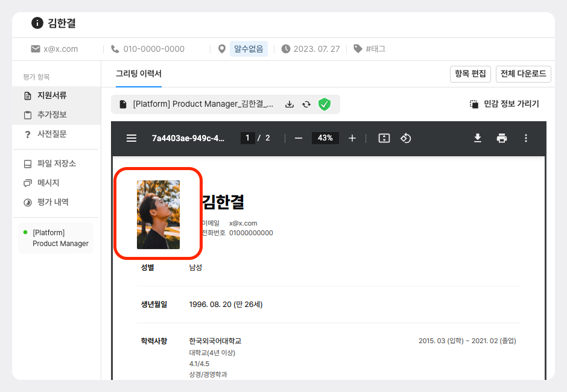
Task: Print the PDF document
Action: point(501,138)
